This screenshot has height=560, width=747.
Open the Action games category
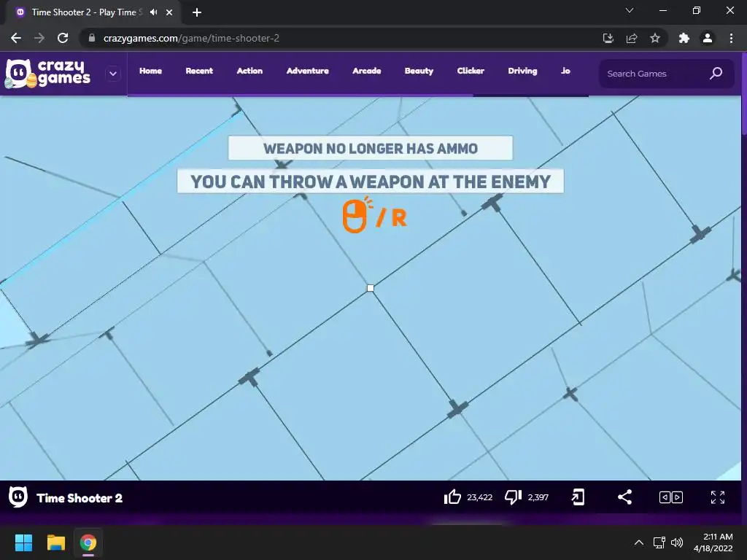click(249, 71)
